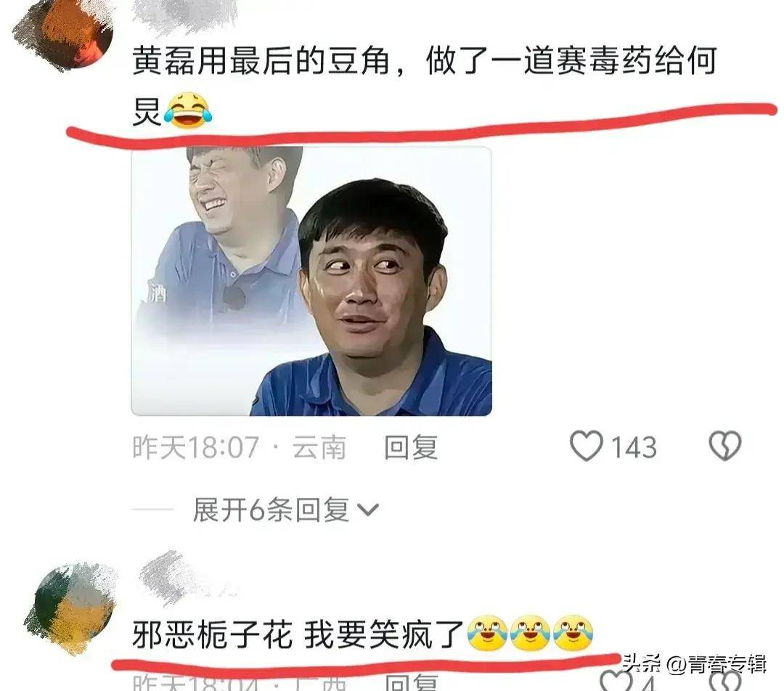Image resolution: width=784 pixels, height=691 pixels.
Task: Click 展开6条回复 text to show replies
Action: click(271, 510)
